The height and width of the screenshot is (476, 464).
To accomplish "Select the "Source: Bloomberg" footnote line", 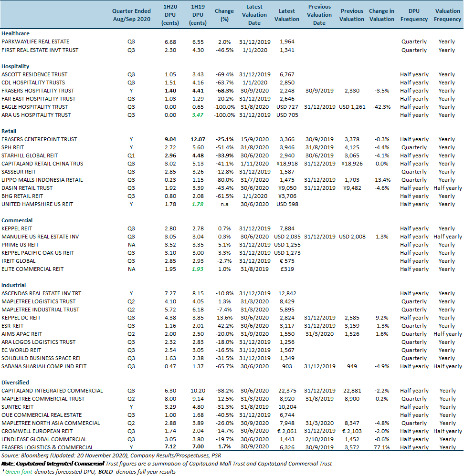I will [111, 455].
